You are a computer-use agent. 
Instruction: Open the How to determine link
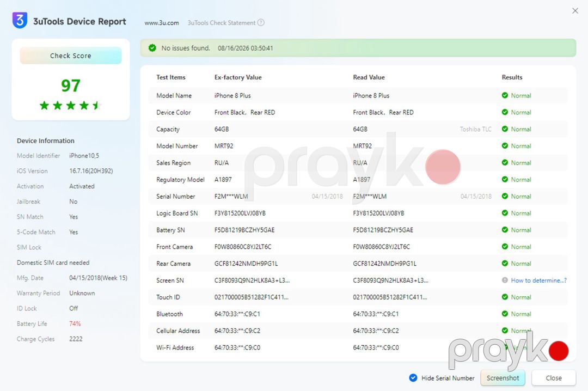click(x=539, y=280)
